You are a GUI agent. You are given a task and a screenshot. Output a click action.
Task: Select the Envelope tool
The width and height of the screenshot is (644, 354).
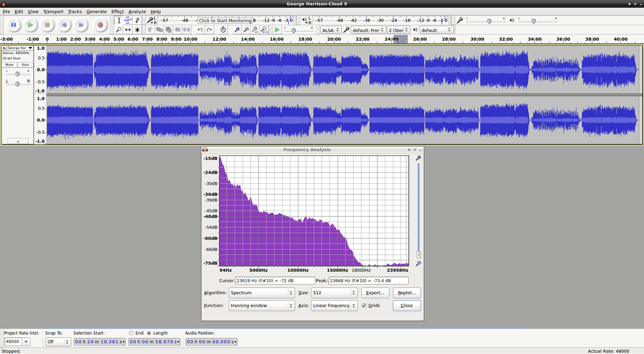pyautogui.click(x=128, y=21)
